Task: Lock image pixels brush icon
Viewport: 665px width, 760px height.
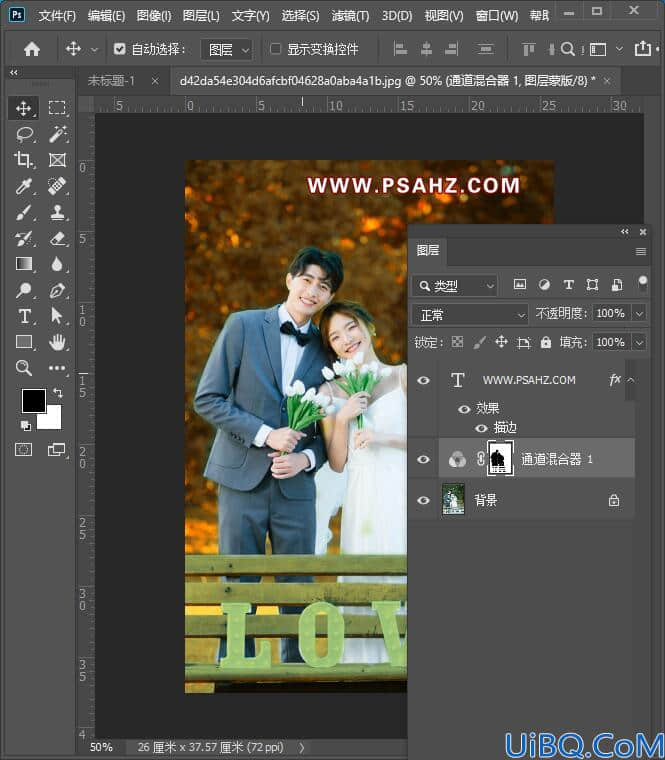Action: pyautogui.click(x=479, y=342)
